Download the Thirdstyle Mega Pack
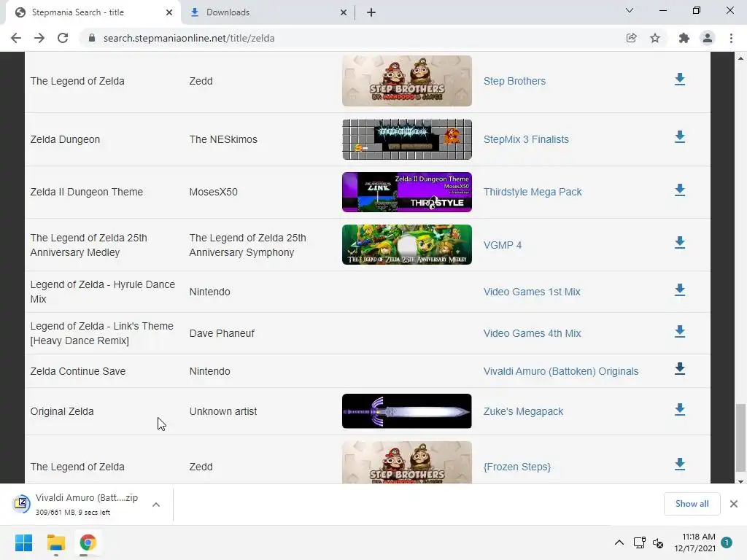This screenshot has height=560, width=747. (x=680, y=190)
